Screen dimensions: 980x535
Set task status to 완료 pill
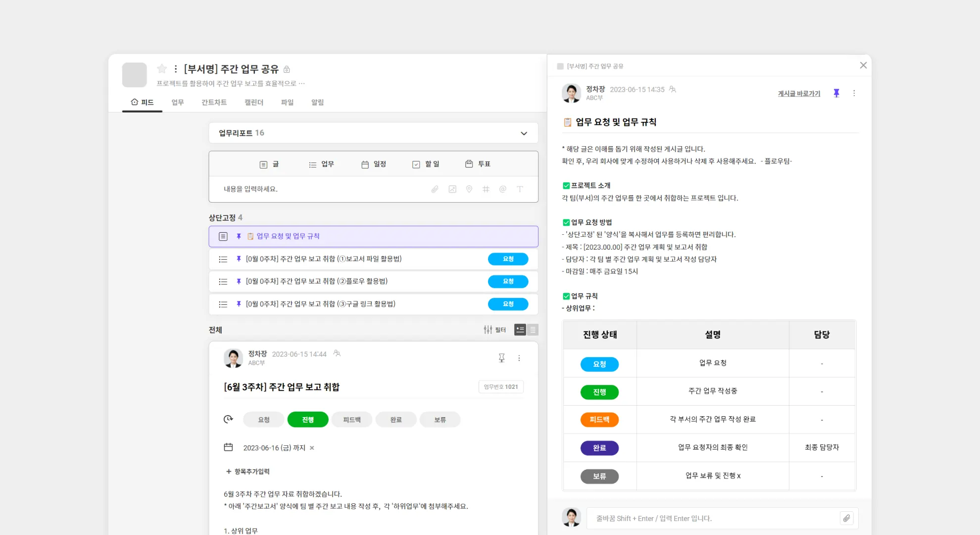tap(396, 420)
